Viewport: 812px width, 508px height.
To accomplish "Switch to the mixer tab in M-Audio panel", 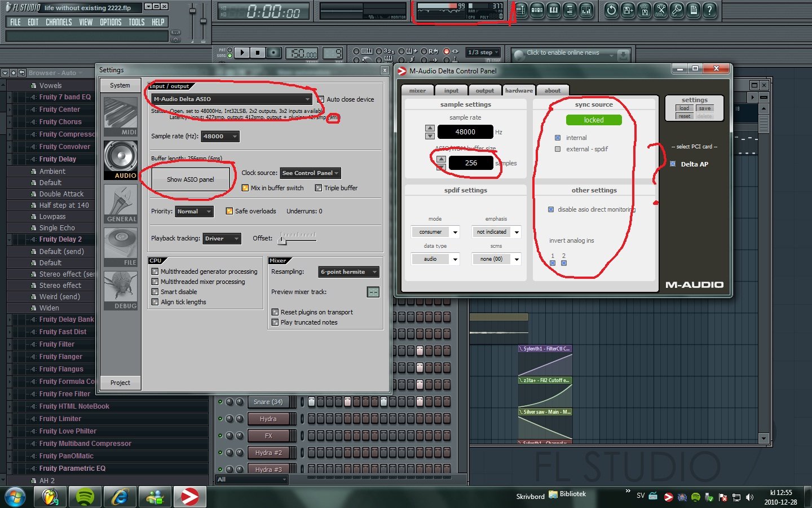I will pyautogui.click(x=418, y=90).
